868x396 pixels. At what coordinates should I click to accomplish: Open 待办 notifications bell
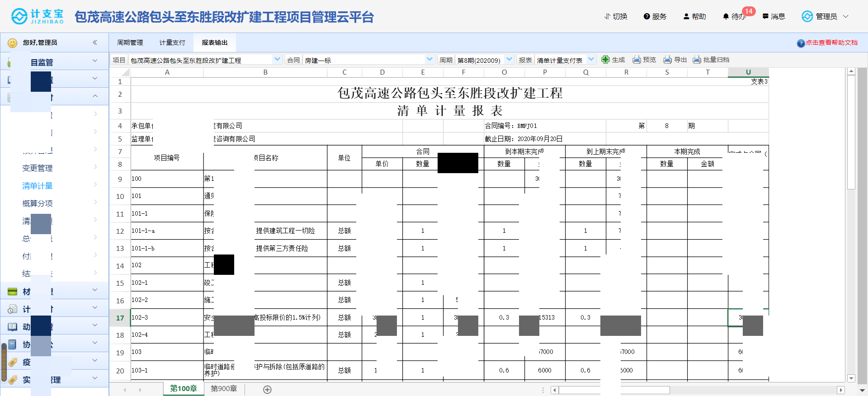[726, 17]
